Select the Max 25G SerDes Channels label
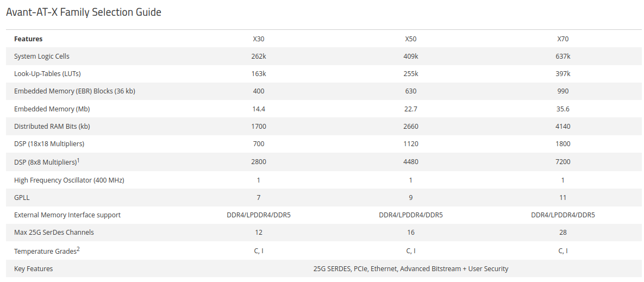Screen dimensions: 644x282 click(54, 233)
